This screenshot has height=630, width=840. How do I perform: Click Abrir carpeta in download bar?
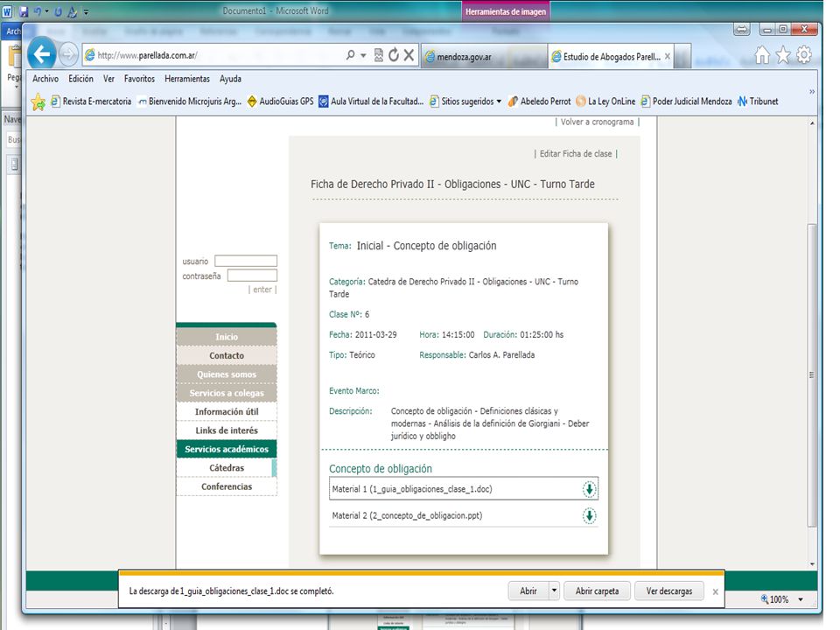coord(597,591)
